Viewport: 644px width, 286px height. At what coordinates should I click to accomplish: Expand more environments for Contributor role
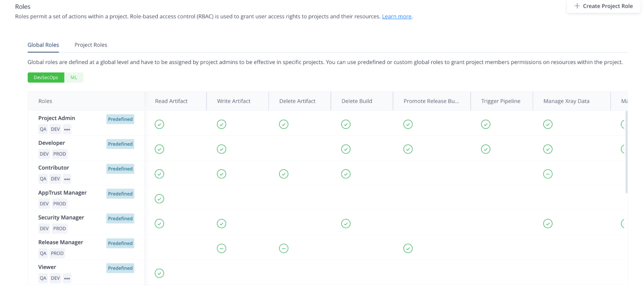[x=67, y=179]
